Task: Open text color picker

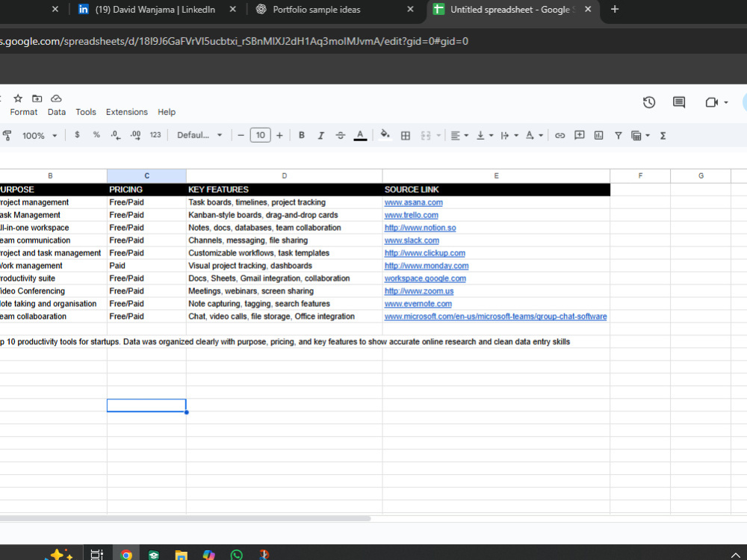Action: click(360, 136)
